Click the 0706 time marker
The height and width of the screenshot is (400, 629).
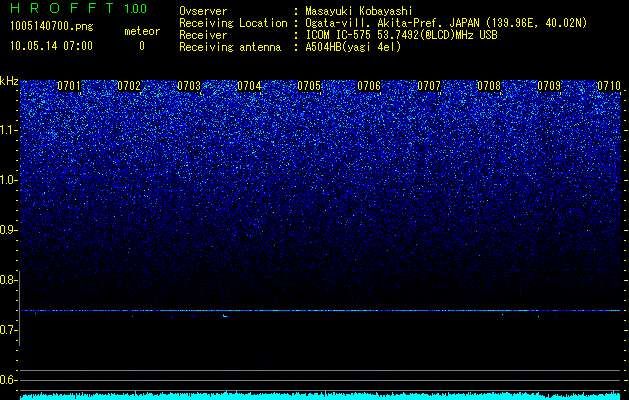pos(369,86)
